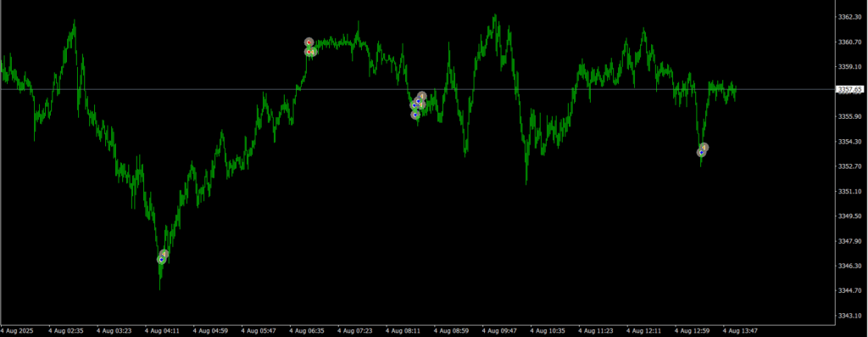
Task: Click the '4 Aug 04:59' time label
Action: [211, 331]
